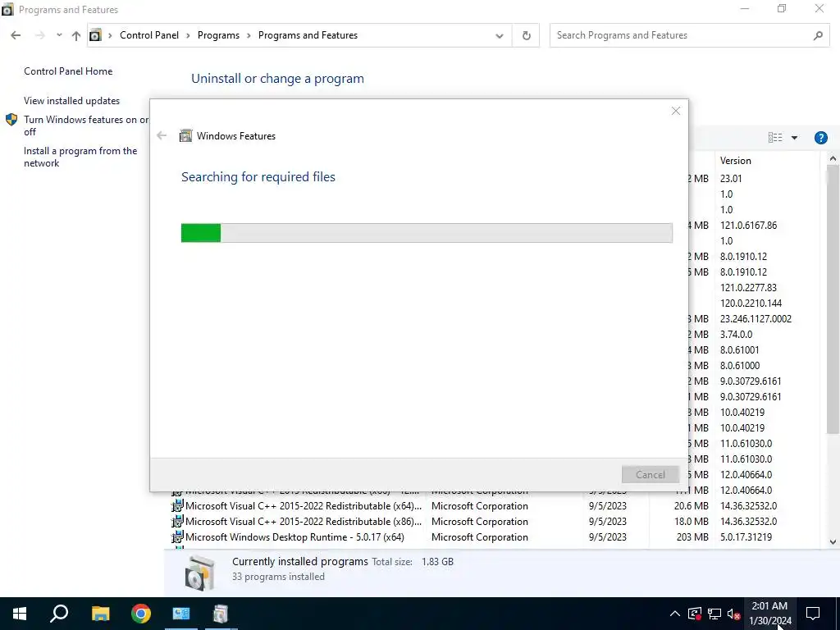Click the search magnifier icon
The image size is (840, 630).
[818, 35]
